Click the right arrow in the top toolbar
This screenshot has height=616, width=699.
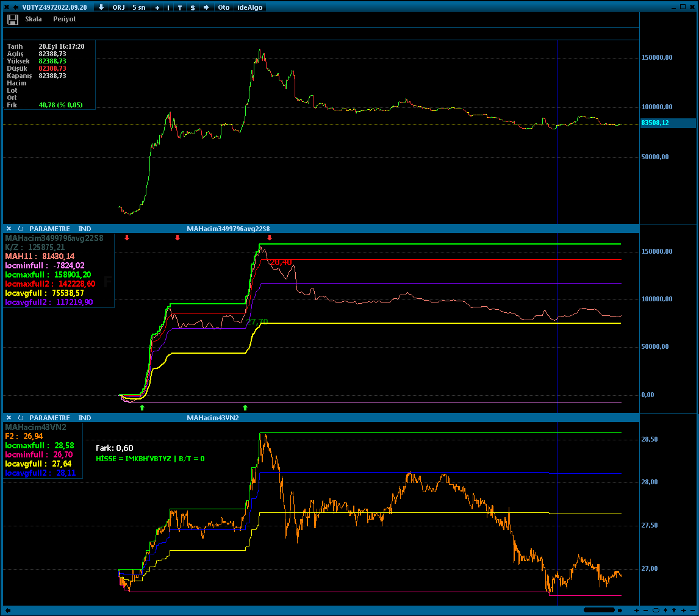pos(206,7)
